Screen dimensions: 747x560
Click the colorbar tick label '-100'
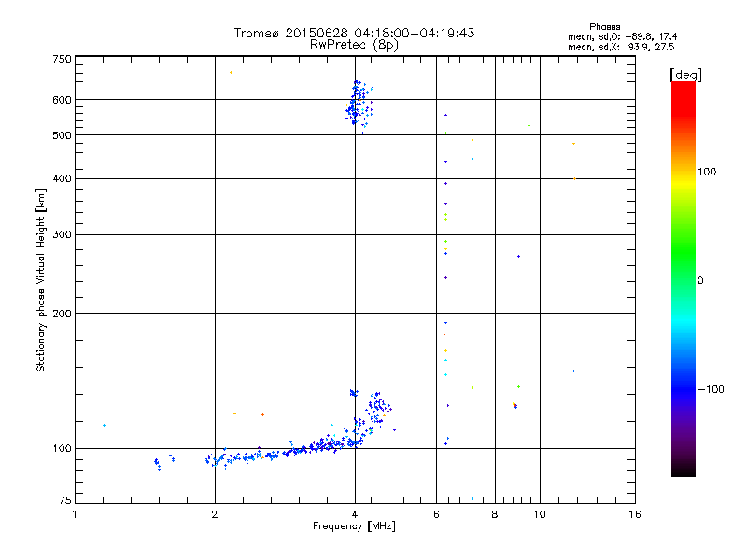pyautogui.click(x=711, y=389)
